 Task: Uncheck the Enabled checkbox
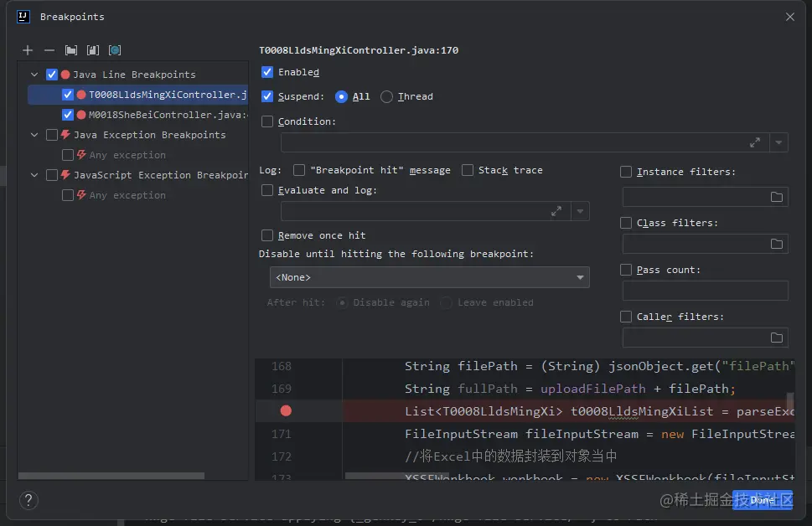tap(267, 72)
